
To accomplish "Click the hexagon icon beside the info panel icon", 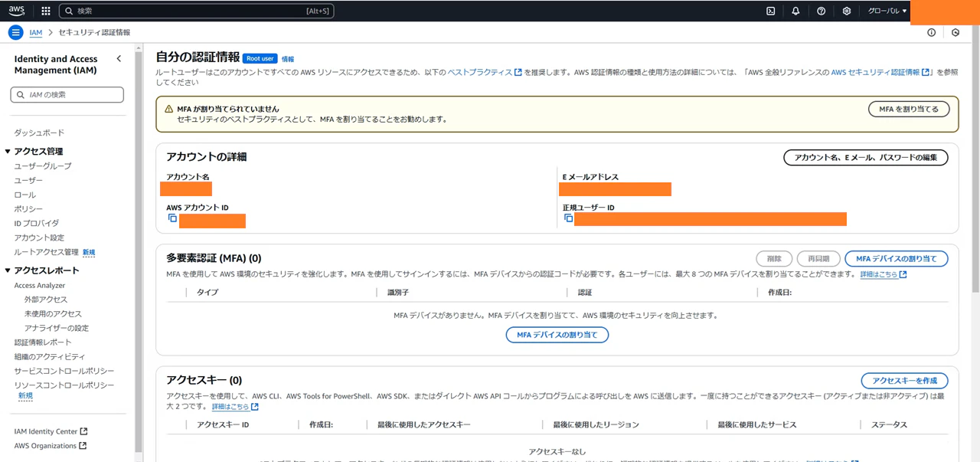I will click(x=955, y=33).
